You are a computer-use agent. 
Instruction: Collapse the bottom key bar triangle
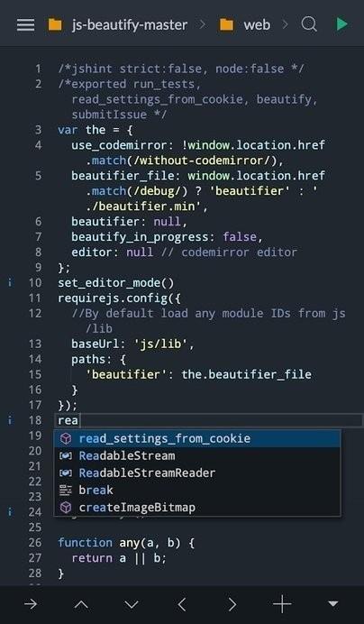pos(332,604)
